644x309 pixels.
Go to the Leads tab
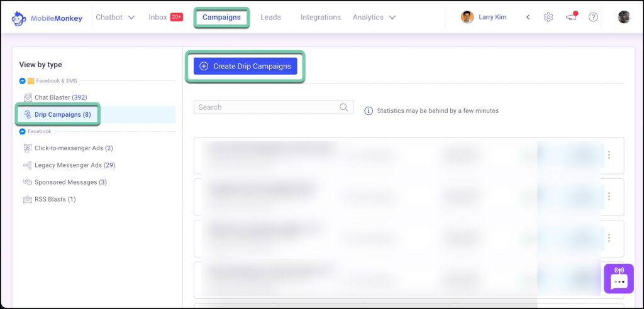[x=270, y=17]
